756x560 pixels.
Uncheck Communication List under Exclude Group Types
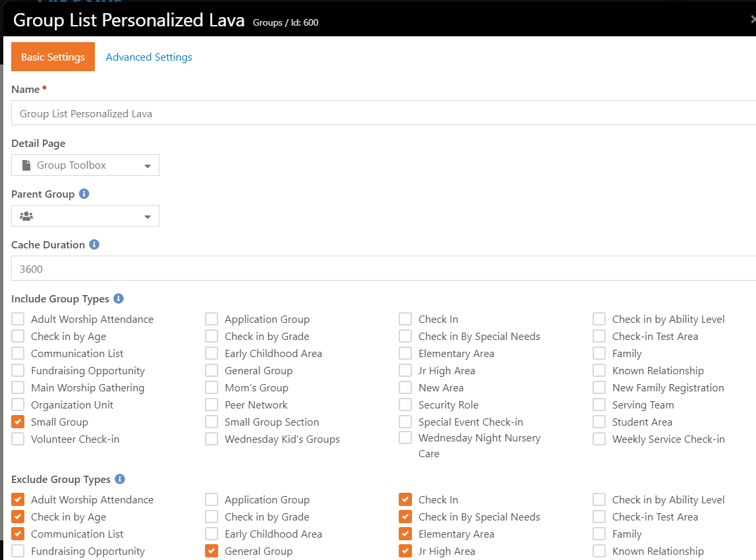coord(18,534)
